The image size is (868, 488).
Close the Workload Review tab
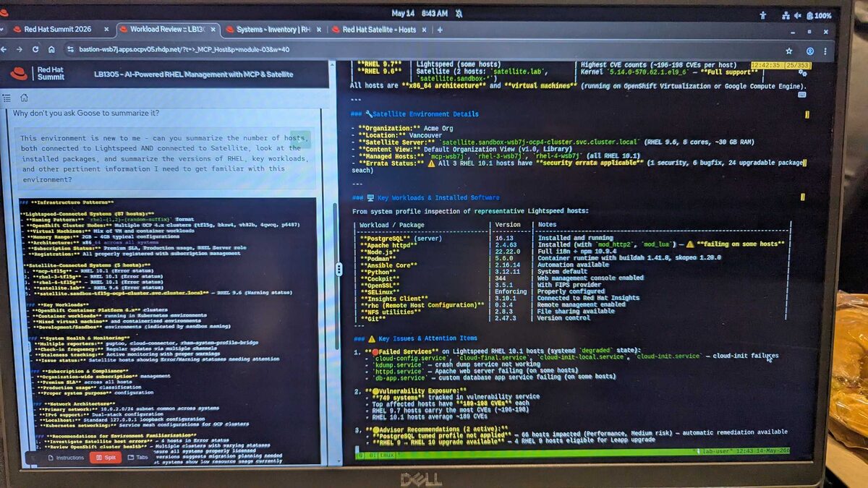coord(213,30)
